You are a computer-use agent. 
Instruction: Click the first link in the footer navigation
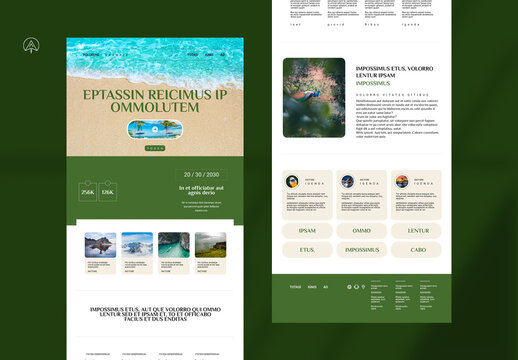point(295,287)
